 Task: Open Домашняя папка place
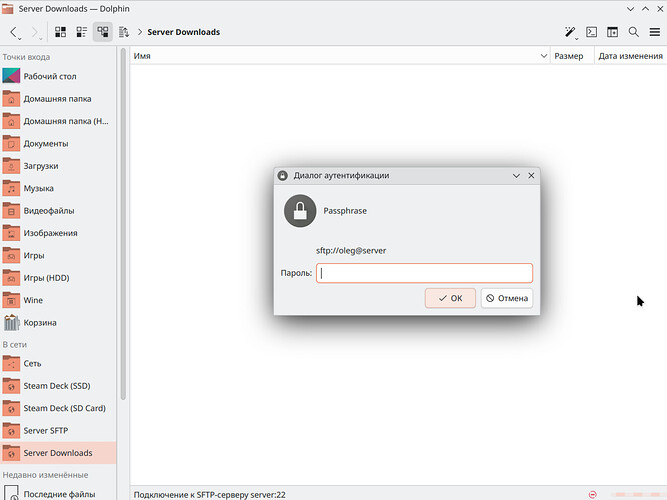click(58, 99)
